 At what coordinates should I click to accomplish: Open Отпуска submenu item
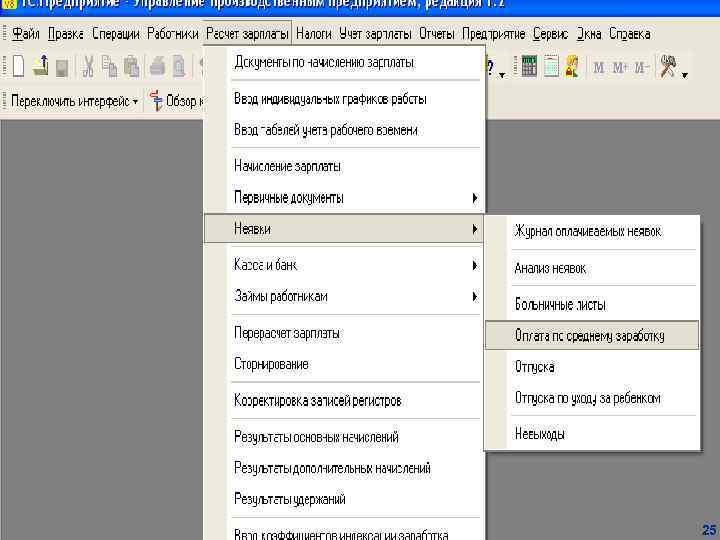(x=592, y=367)
